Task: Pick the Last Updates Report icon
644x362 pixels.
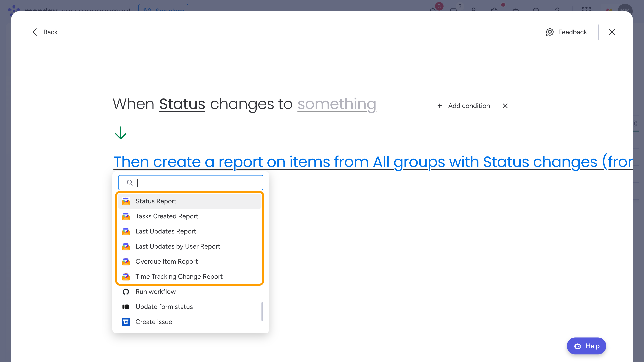Action: 126,231
